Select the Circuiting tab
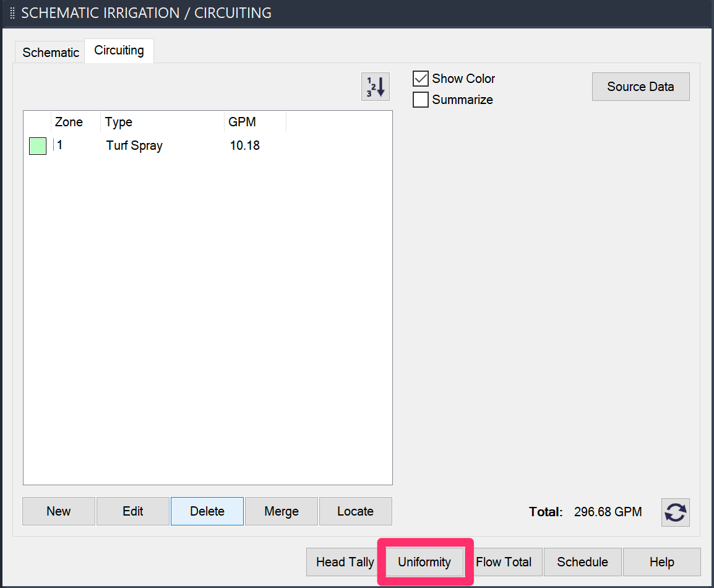The height and width of the screenshot is (588, 714). point(119,51)
